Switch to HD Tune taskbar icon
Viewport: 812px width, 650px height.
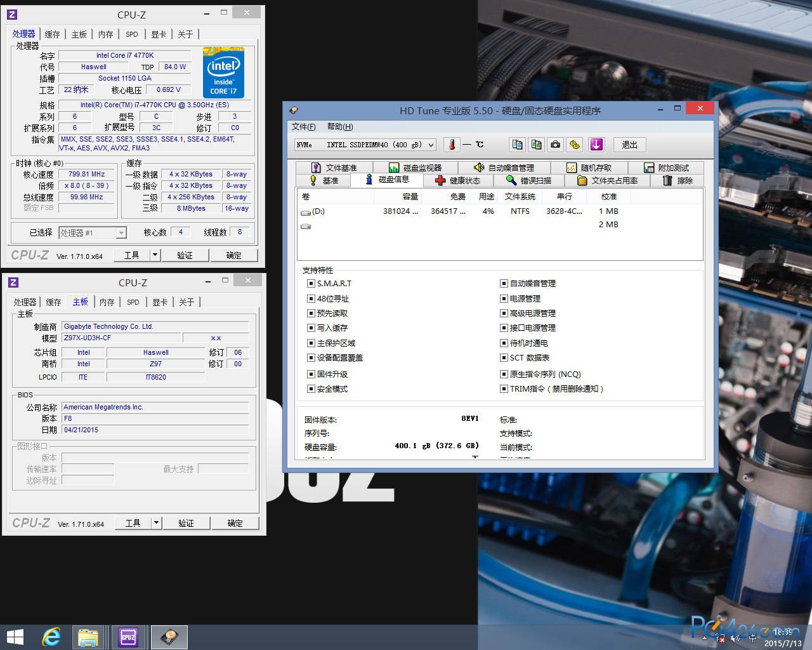tap(169, 637)
